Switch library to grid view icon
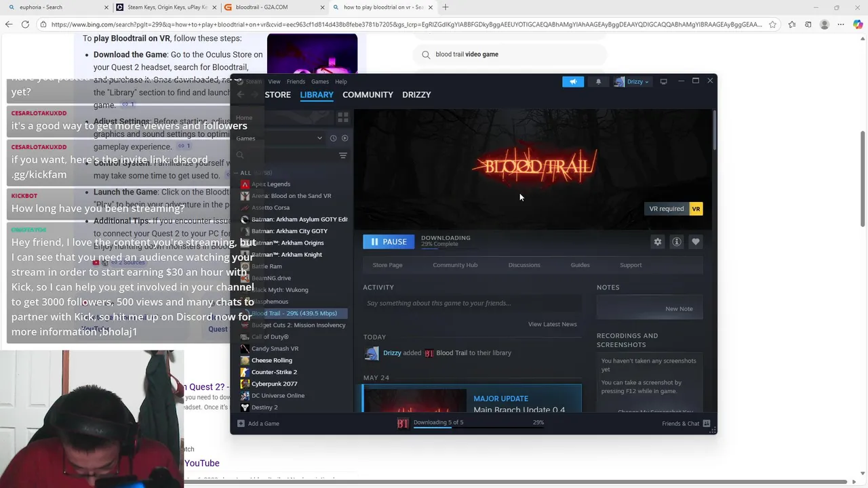This screenshot has width=868, height=488. tap(343, 117)
